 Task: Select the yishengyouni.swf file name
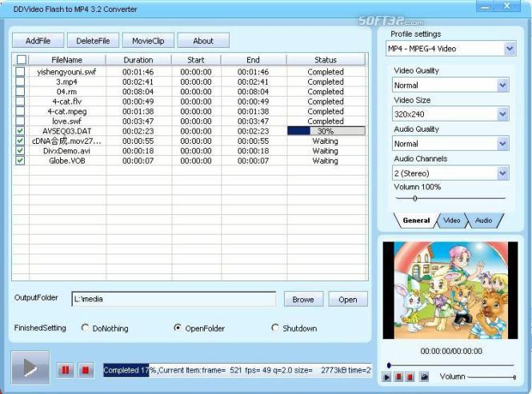[x=66, y=72]
